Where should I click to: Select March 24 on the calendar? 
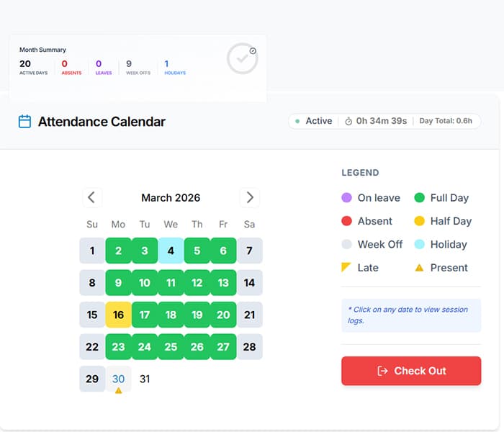[145, 346]
